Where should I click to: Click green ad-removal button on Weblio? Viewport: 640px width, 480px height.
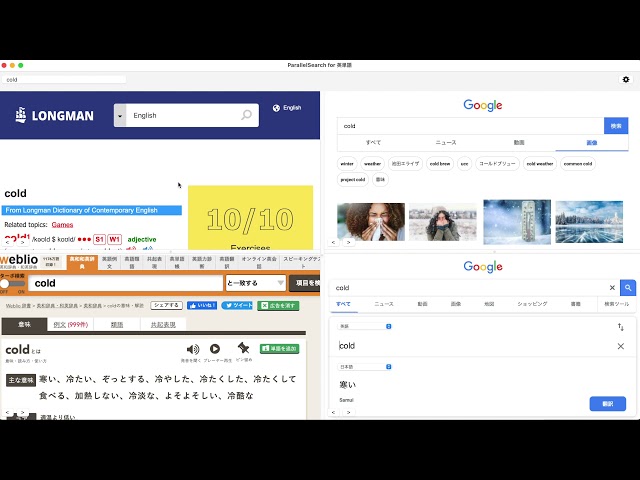(278, 305)
